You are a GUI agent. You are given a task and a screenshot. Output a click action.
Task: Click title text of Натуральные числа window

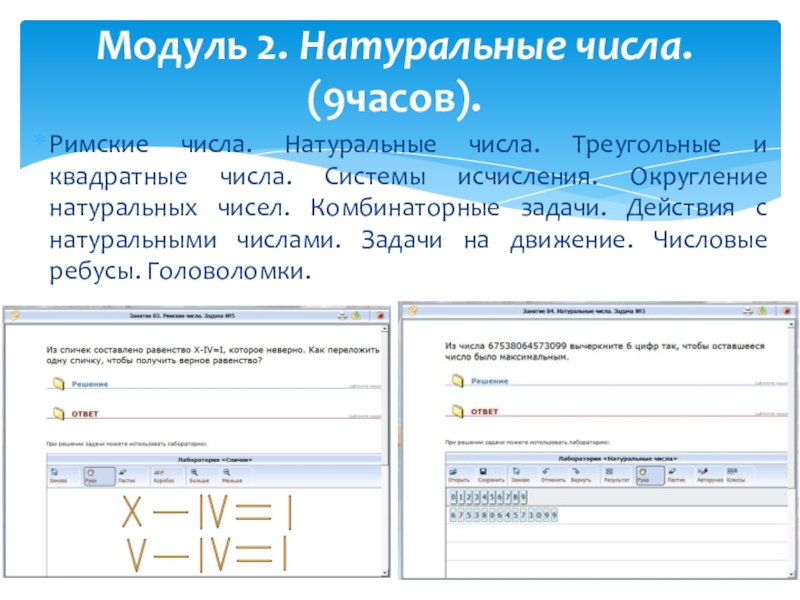[x=584, y=311]
